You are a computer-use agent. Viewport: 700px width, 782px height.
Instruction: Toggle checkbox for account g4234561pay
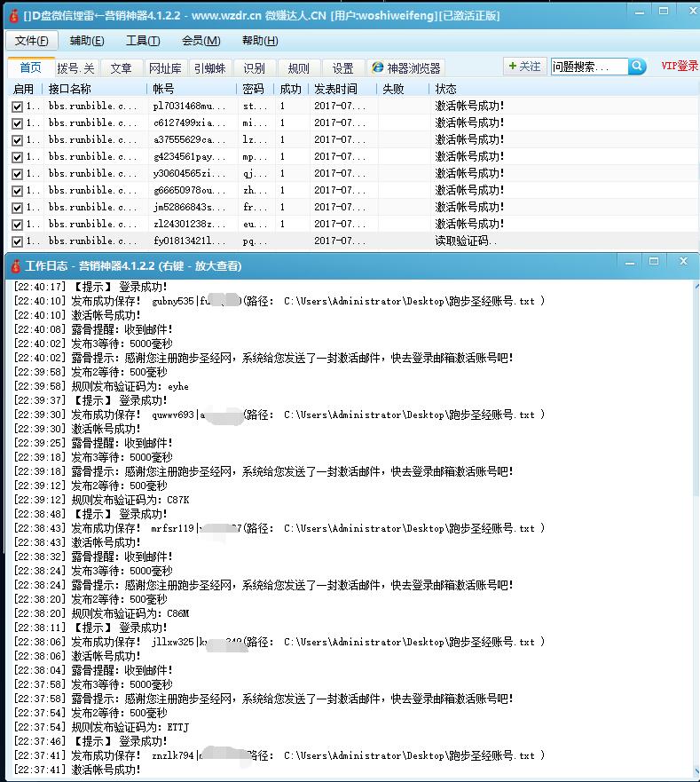click(17, 157)
